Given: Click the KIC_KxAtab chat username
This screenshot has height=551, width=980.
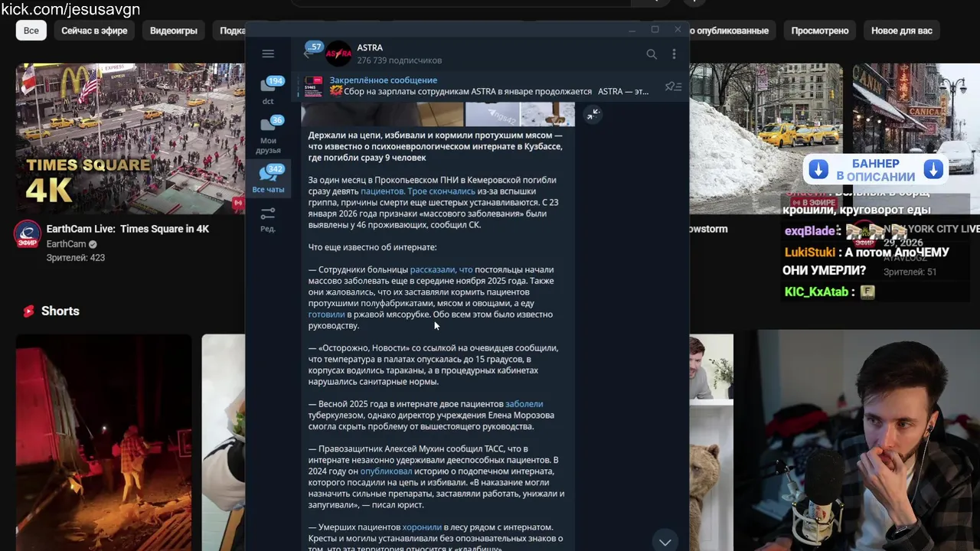Looking at the screenshot, I should (x=816, y=292).
